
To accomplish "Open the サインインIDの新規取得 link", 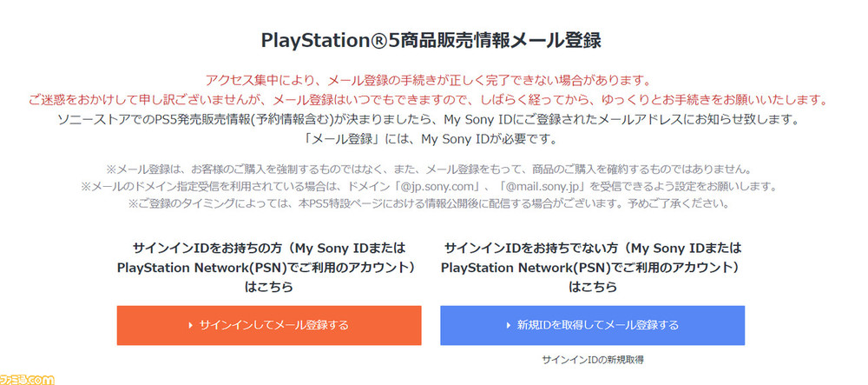I will coord(592,360).
